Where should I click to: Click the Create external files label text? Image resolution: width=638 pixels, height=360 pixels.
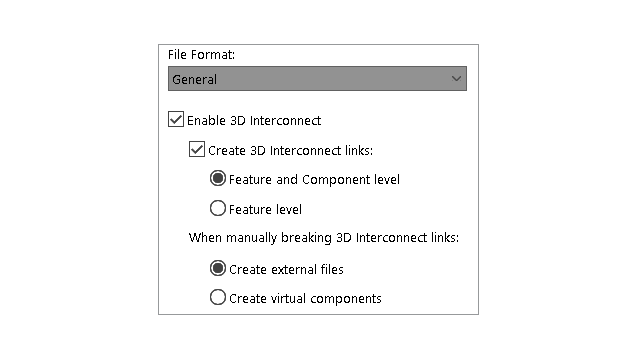(286, 269)
